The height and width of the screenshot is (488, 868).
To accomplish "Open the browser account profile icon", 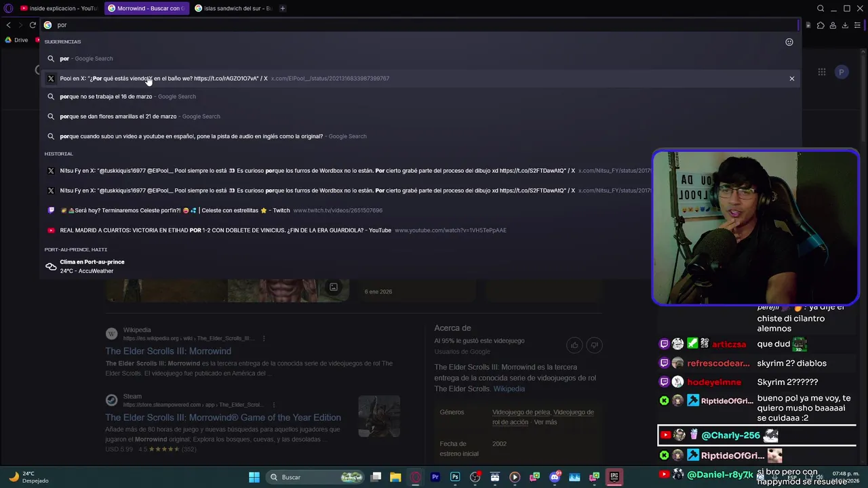I will pos(833,25).
